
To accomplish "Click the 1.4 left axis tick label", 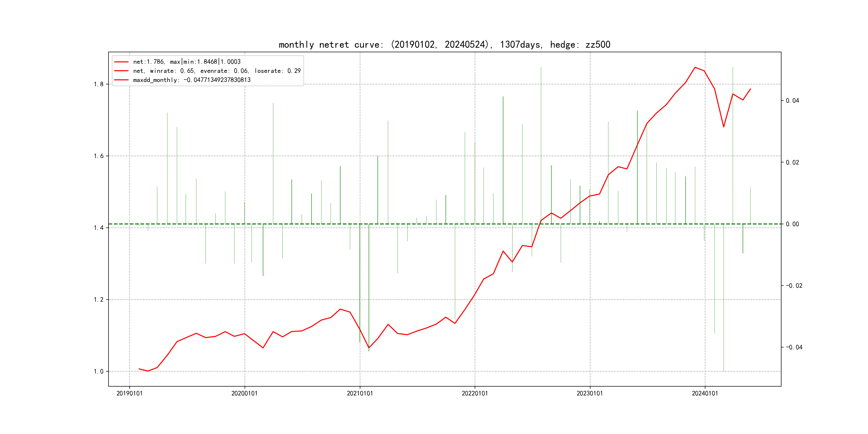I will (98, 228).
